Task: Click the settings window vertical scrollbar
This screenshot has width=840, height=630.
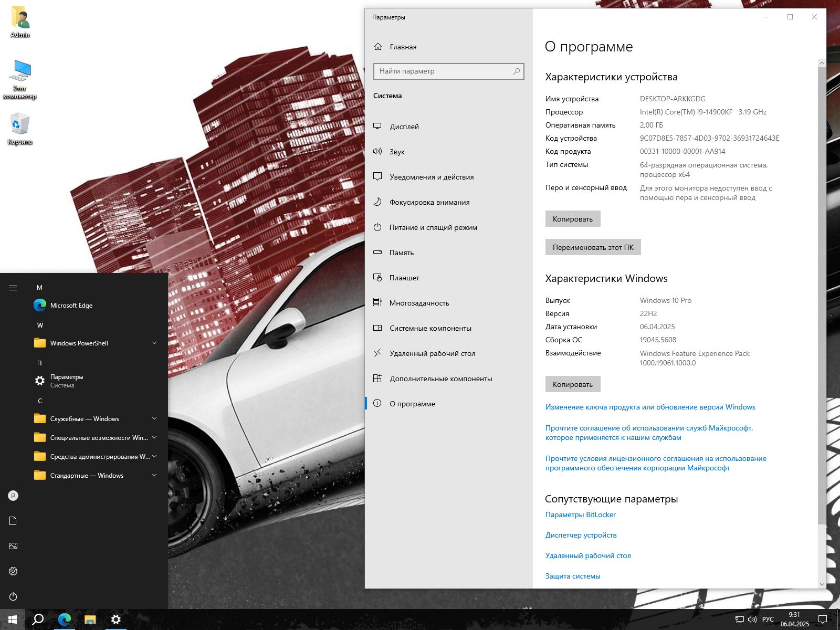Action: pyautogui.click(x=822, y=294)
